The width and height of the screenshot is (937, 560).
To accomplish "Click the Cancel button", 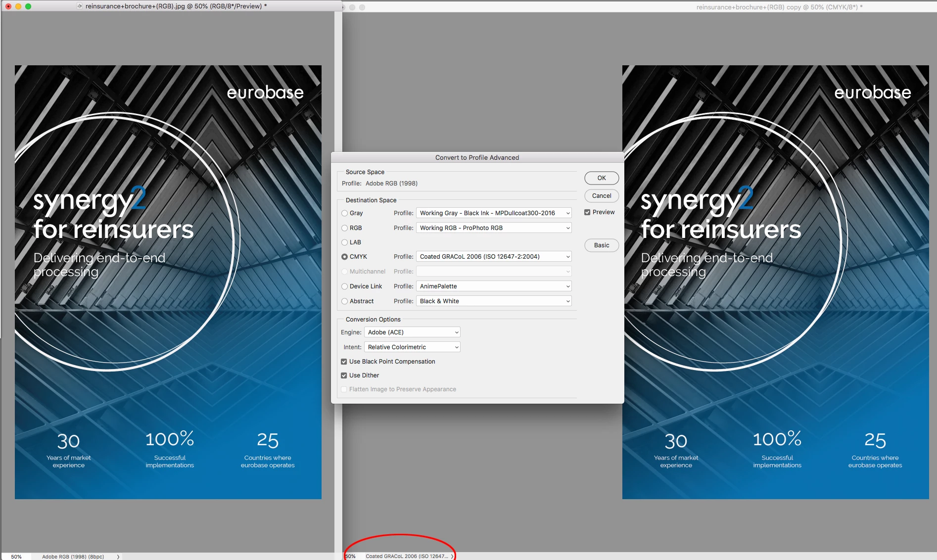I will [602, 196].
